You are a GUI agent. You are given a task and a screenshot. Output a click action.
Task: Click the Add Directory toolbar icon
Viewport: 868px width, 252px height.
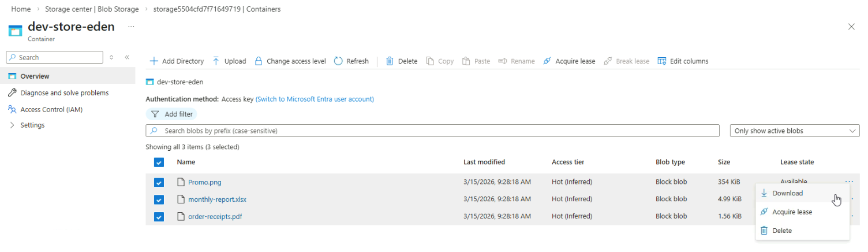[154, 61]
